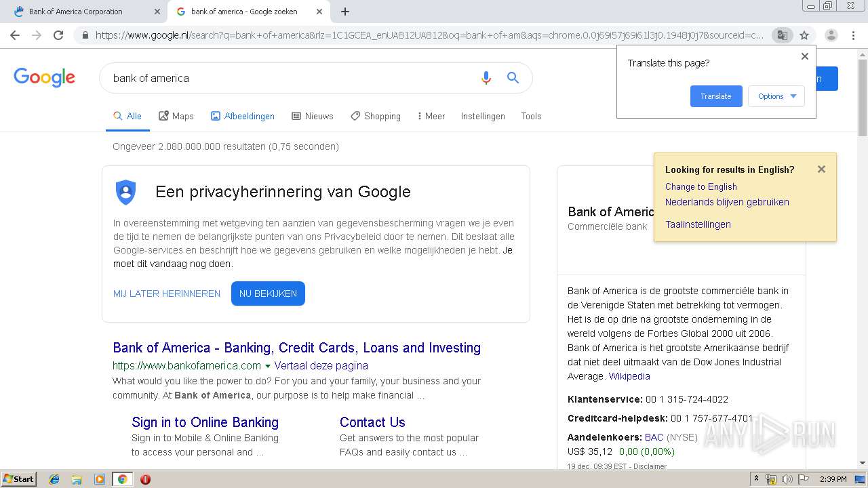Click the browser back arrow

click(15, 35)
